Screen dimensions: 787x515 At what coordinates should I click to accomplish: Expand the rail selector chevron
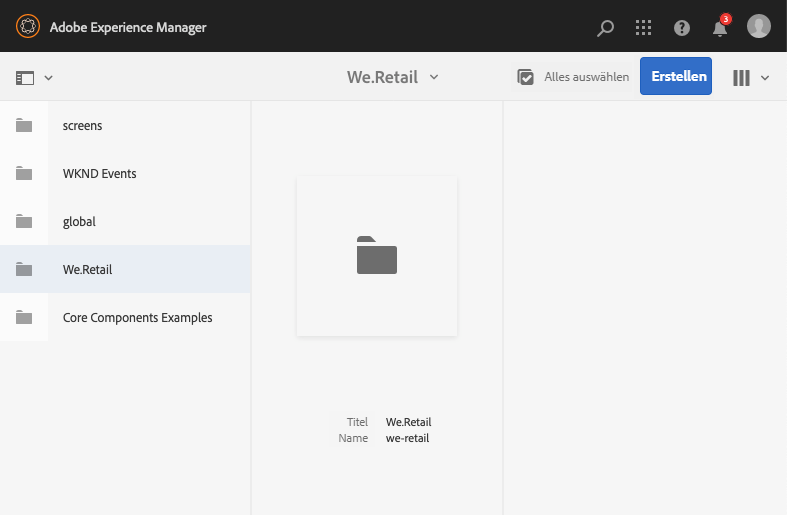(48, 77)
